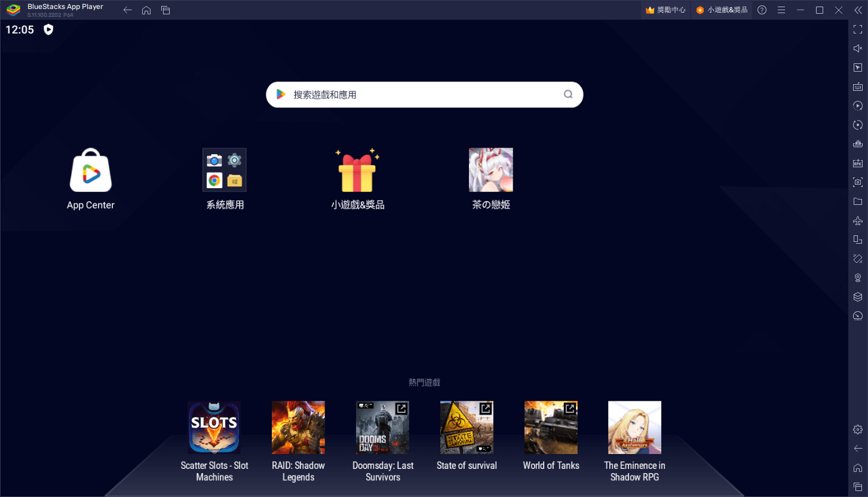Open keyboard game controls in sidebar
This screenshot has height=497, width=868.
coord(858,87)
